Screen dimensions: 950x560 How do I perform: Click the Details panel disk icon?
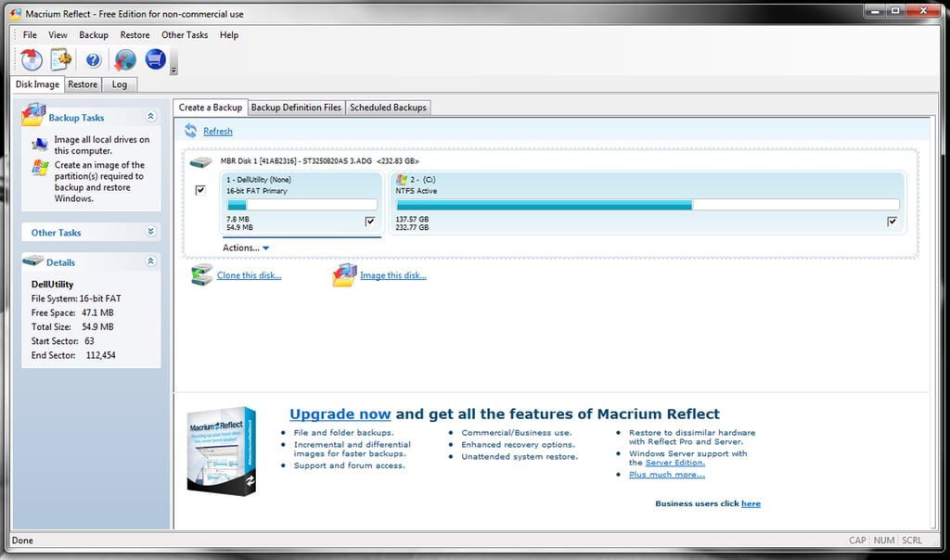click(33, 261)
